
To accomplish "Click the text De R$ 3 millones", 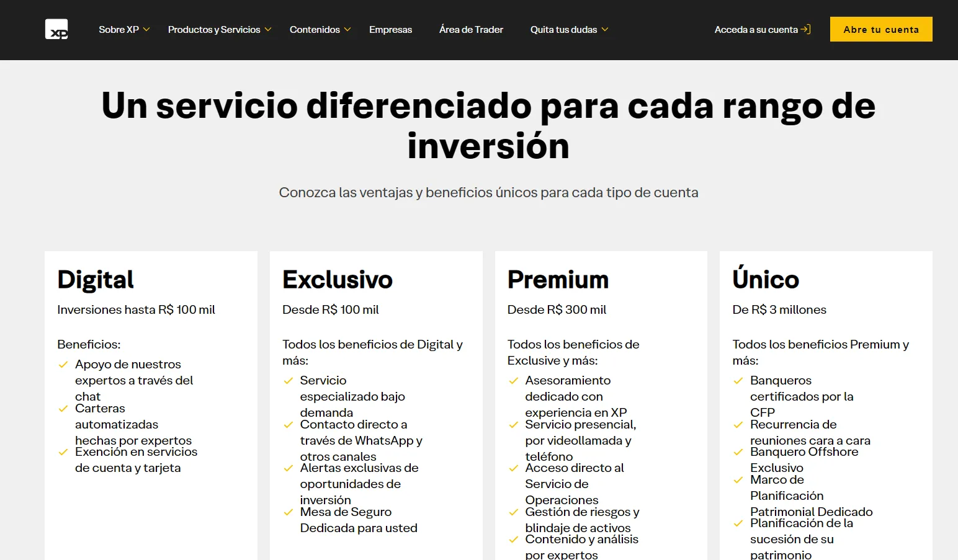I will point(779,309).
